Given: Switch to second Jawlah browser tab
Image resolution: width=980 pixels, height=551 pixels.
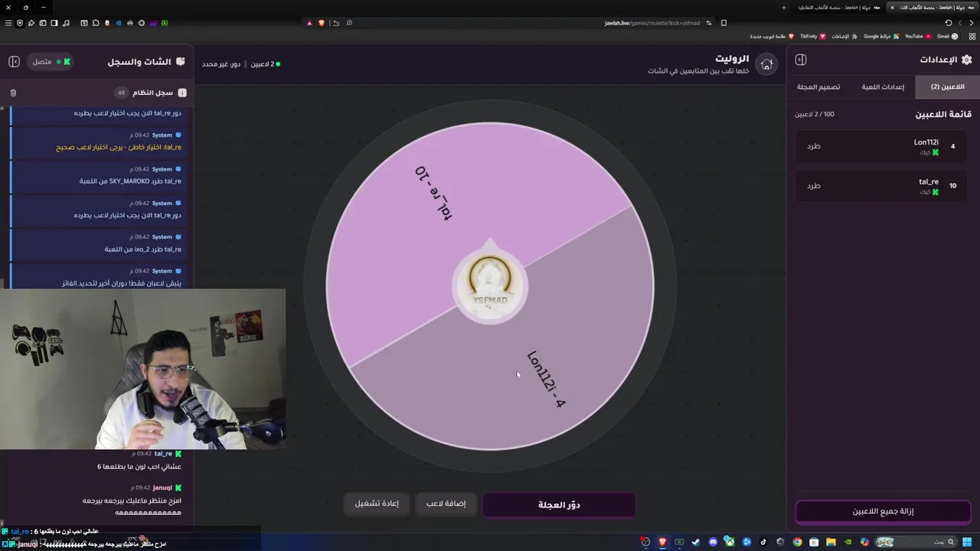Looking at the screenshot, I should [x=838, y=8].
